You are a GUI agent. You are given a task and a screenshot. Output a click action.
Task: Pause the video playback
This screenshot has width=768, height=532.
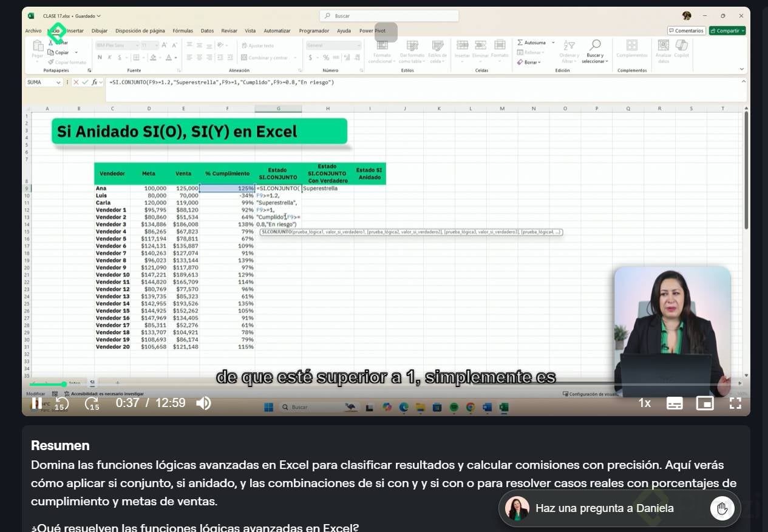click(x=37, y=403)
